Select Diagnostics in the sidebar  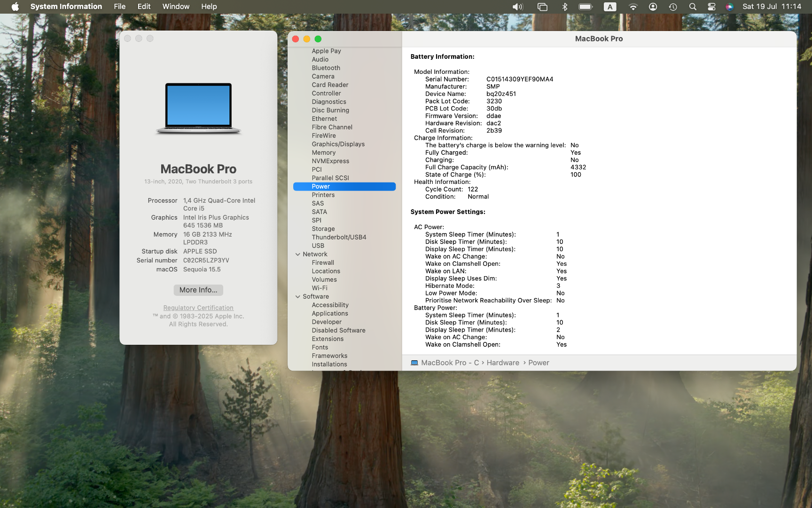(329, 102)
